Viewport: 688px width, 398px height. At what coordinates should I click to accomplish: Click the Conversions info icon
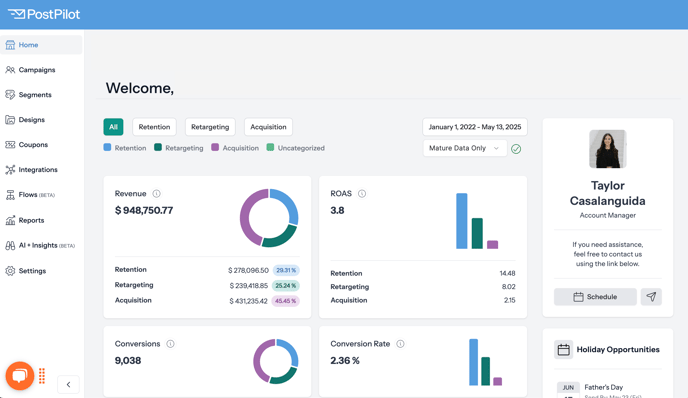pos(170,344)
